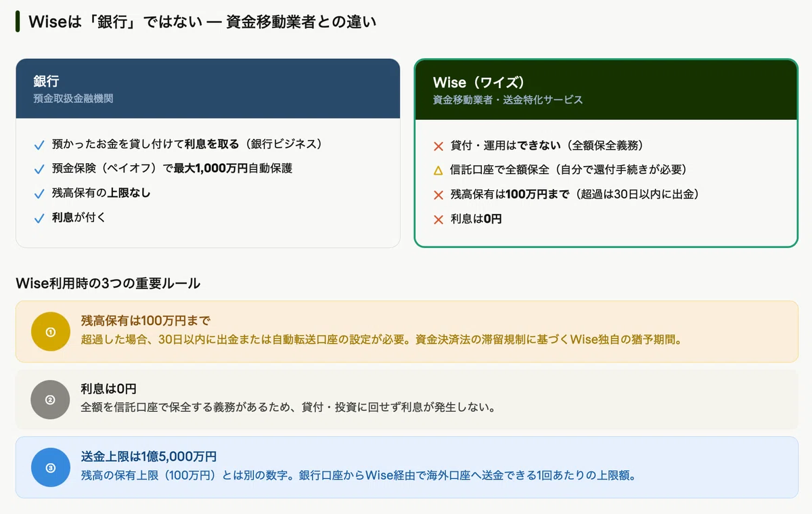Click the text 残高保有の上限なし
812x514 pixels.
(101, 193)
